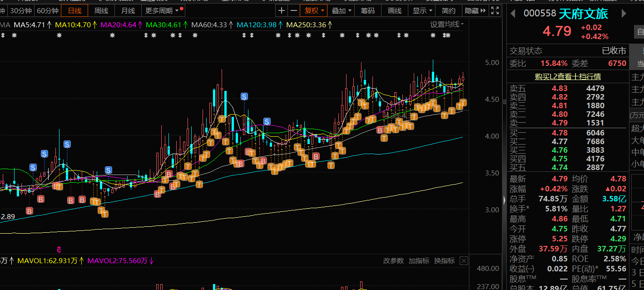Open the 购买L2查看十档行情 link
The image size is (644, 290).
click(568, 76)
